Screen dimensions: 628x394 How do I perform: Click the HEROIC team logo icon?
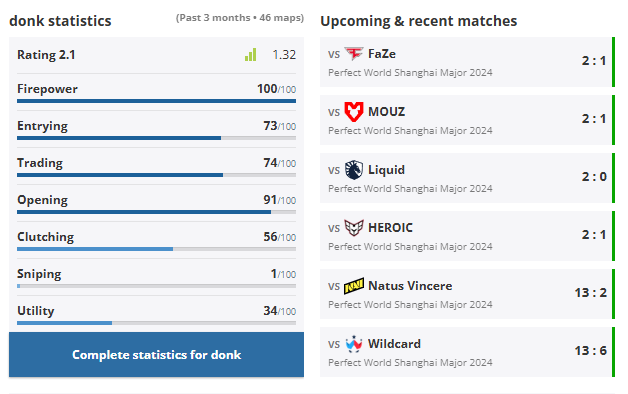354,228
